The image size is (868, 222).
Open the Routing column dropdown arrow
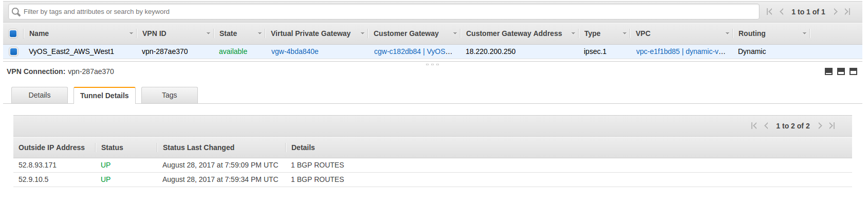coord(804,33)
